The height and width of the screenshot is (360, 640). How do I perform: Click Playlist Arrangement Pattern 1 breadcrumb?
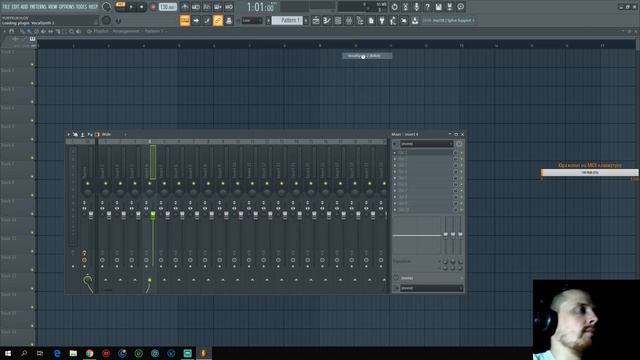(x=129, y=31)
